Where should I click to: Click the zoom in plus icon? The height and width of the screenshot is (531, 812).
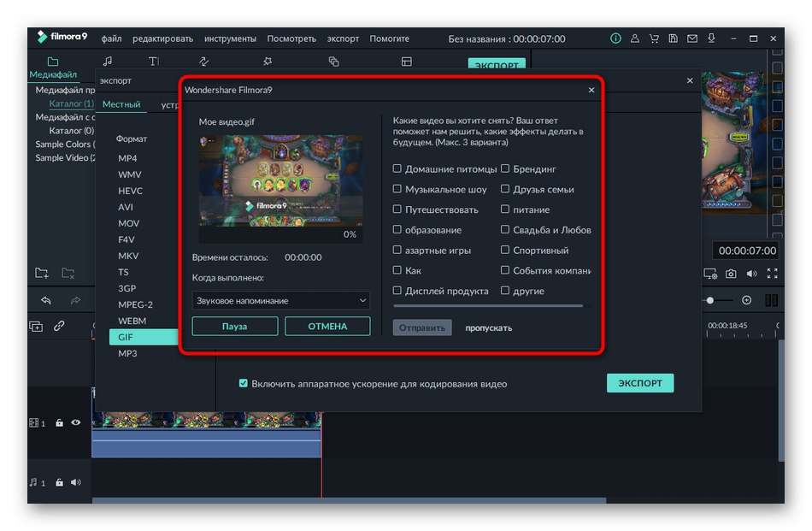pos(746,300)
